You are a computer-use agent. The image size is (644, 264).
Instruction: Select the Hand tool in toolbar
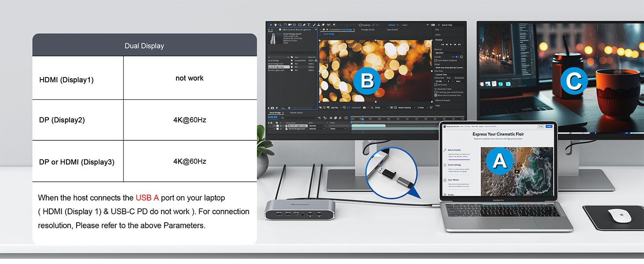coord(275,25)
